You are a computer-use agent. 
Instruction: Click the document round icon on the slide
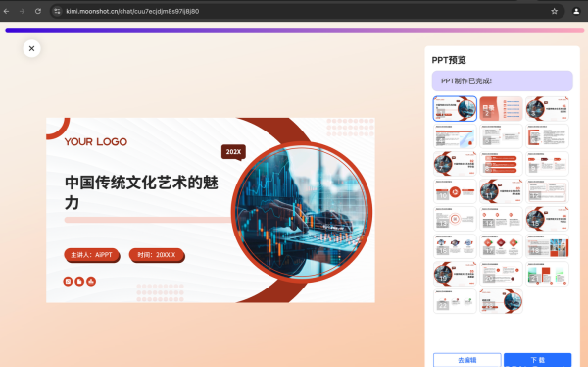pos(79,281)
